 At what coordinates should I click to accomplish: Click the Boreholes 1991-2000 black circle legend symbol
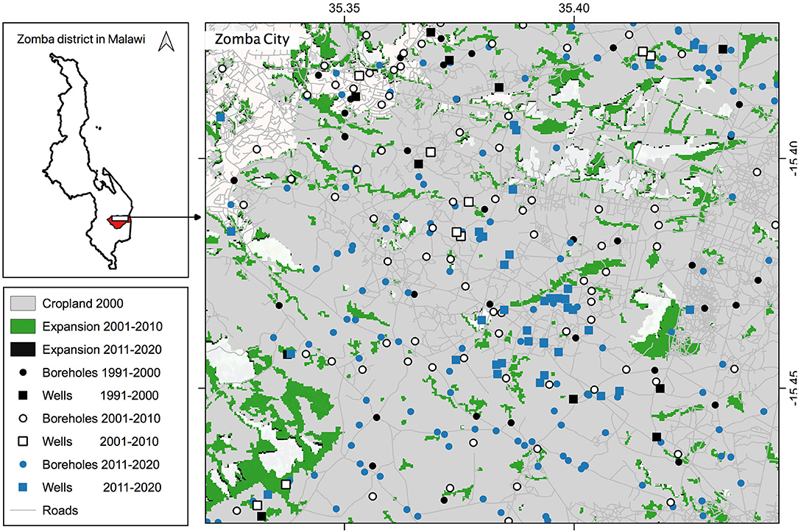pyautogui.click(x=22, y=372)
